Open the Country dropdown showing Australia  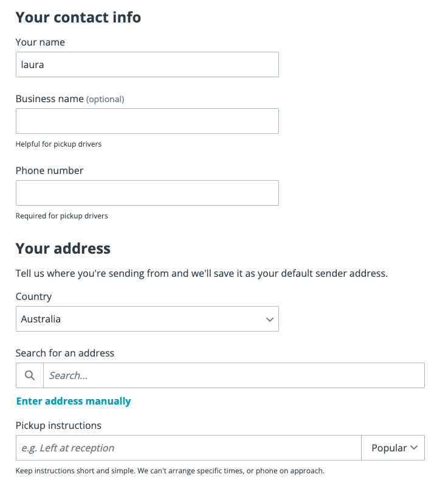coord(147,319)
